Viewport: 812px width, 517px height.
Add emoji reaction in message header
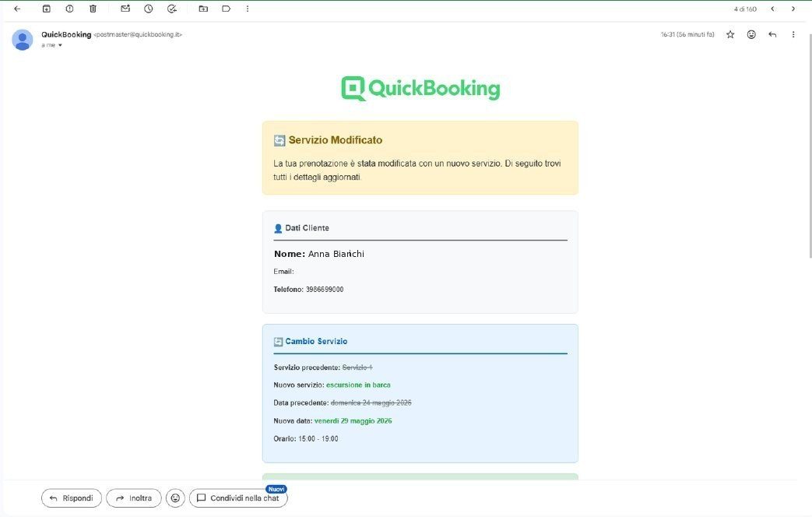pyautogui.click(x=751, y=35)
